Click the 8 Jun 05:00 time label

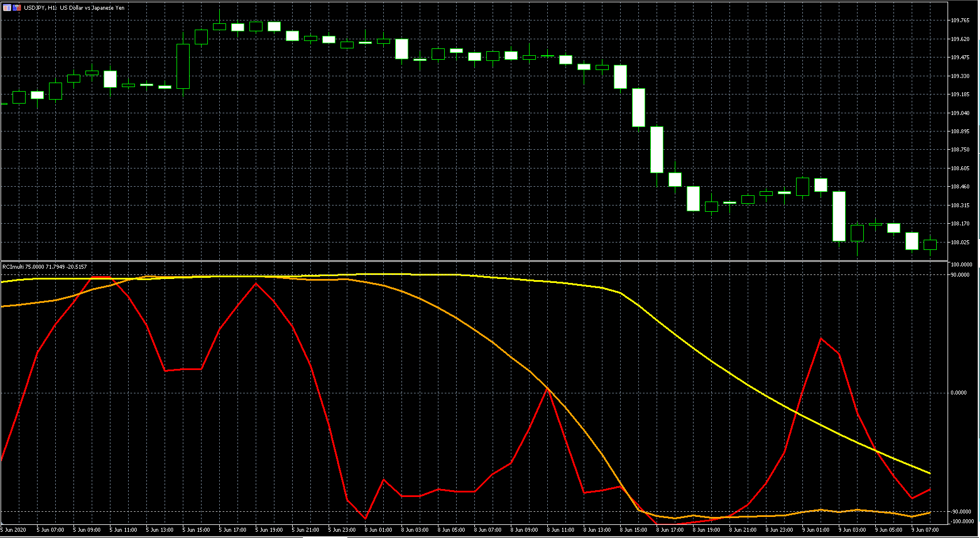(451, 530)
